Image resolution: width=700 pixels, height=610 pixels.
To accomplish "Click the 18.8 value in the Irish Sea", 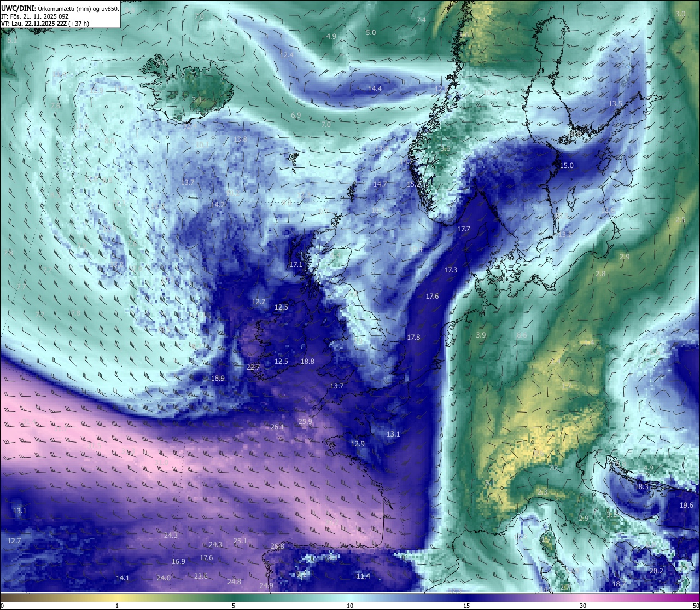I will point(307,362).
